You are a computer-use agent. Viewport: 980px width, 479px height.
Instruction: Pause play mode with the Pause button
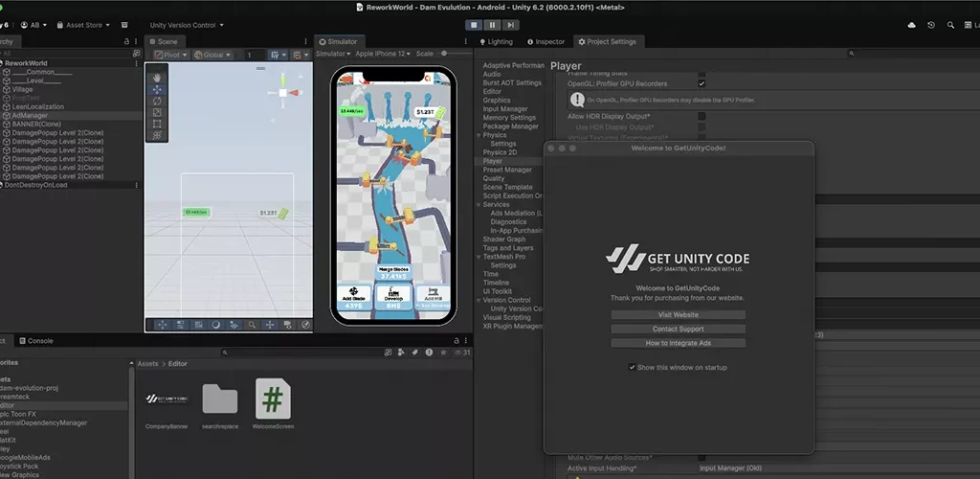coord(493,25)
